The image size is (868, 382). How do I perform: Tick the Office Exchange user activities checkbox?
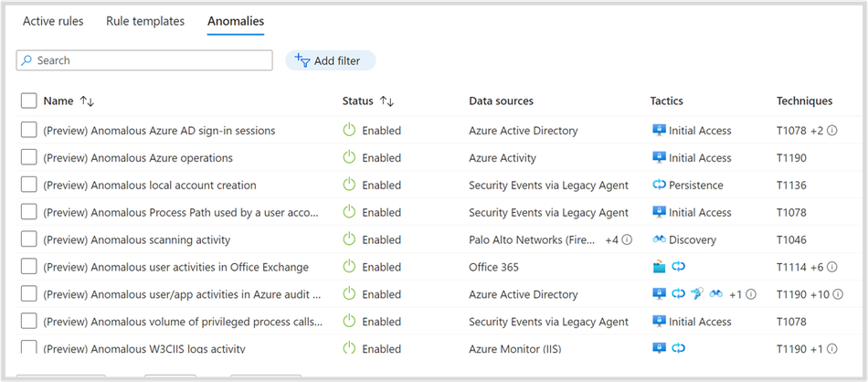point(29,266)
